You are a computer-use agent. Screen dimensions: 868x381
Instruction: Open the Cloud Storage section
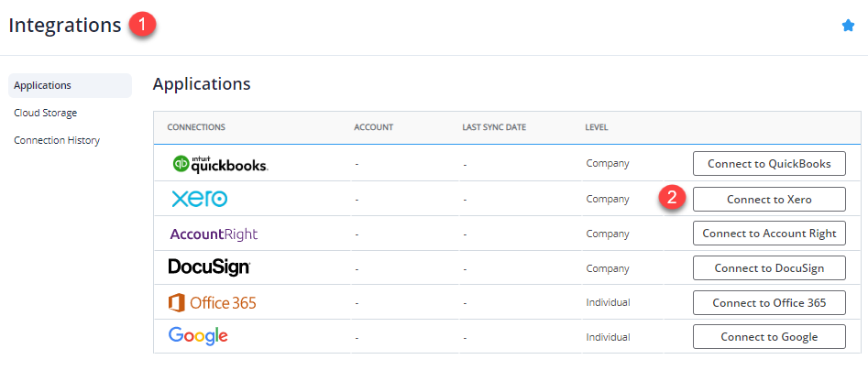46,113
